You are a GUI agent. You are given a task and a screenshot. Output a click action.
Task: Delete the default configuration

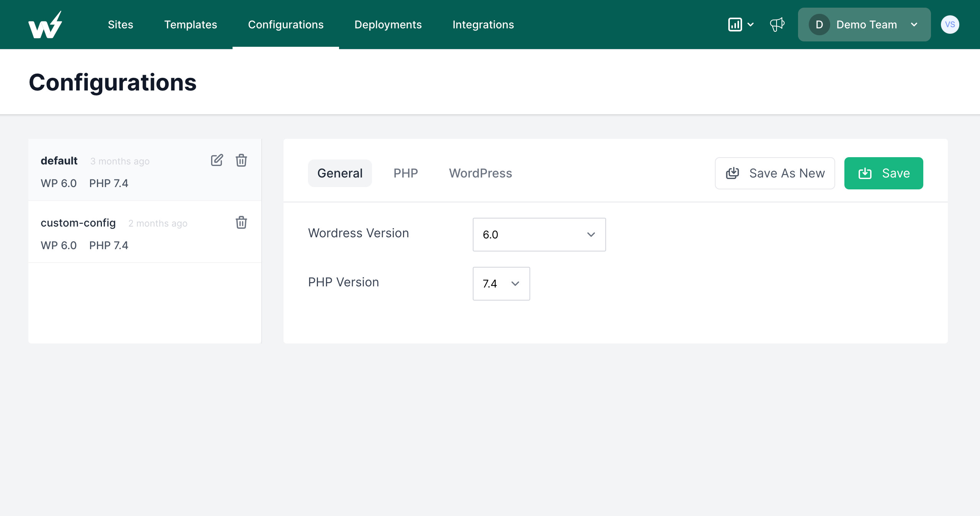[x=241, y=160]
